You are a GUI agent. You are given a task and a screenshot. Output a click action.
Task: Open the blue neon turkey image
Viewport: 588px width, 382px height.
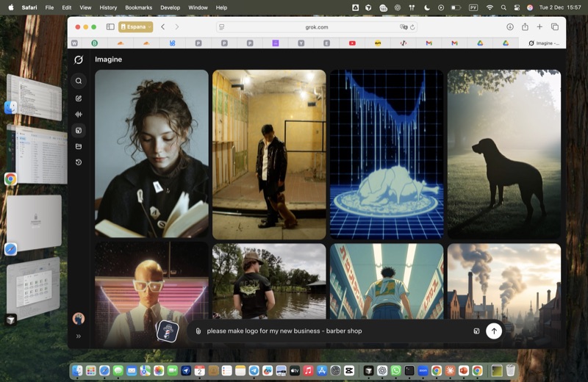point(387,154)
